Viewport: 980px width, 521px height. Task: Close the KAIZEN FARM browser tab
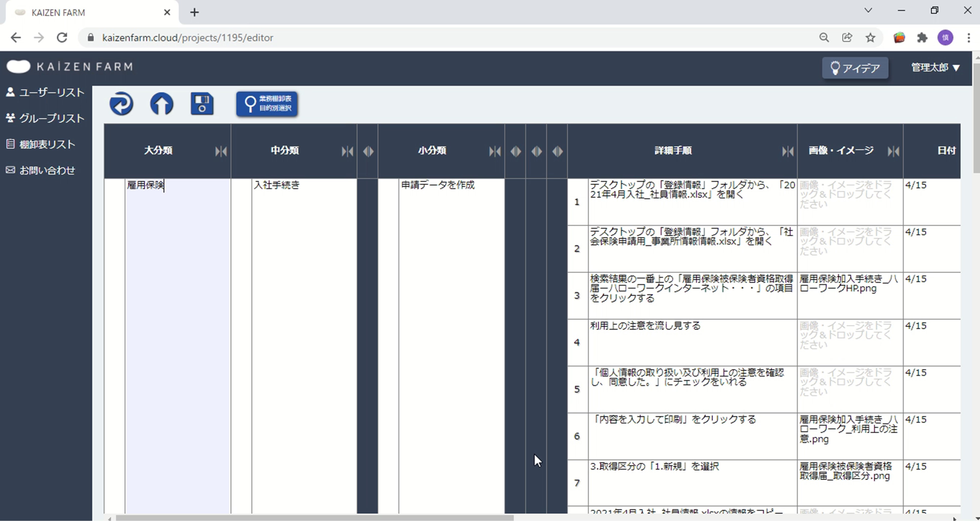click(167, 13)
